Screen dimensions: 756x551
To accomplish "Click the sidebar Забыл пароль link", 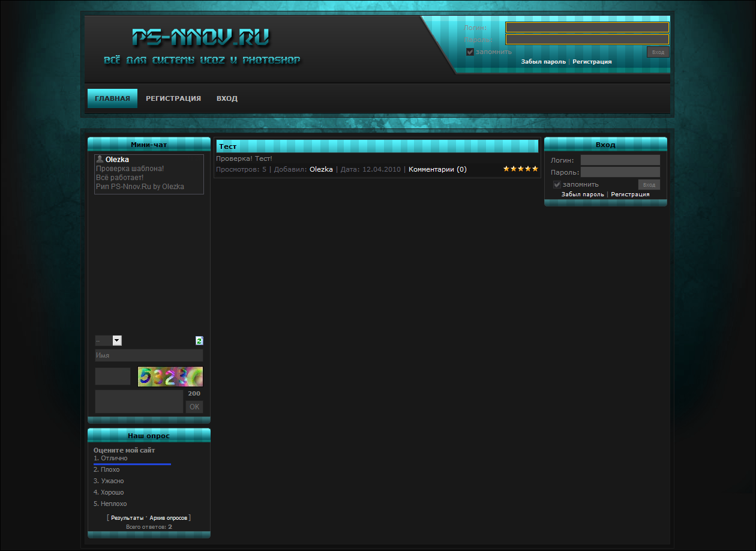I will (x=583, y=194).
